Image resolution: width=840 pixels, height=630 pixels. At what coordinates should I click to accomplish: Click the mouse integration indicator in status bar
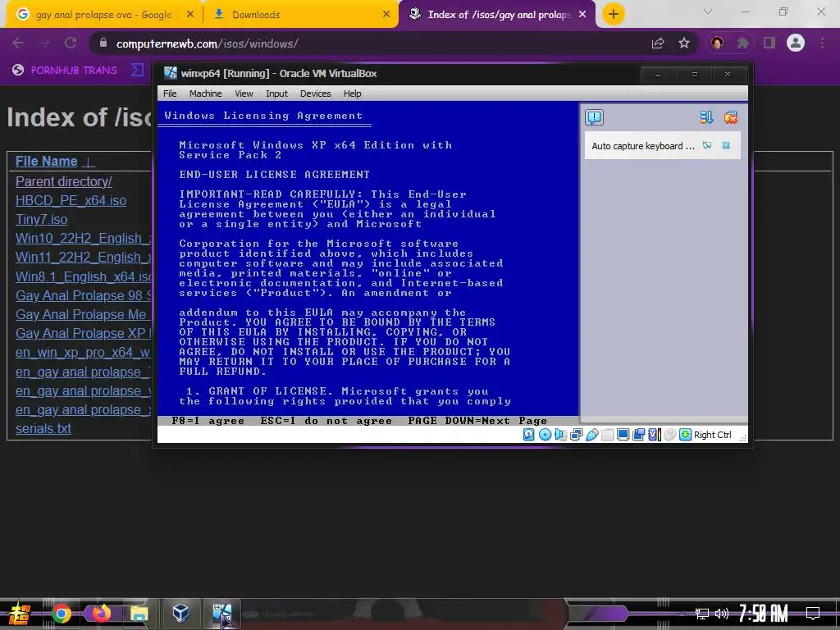point(669,435)
